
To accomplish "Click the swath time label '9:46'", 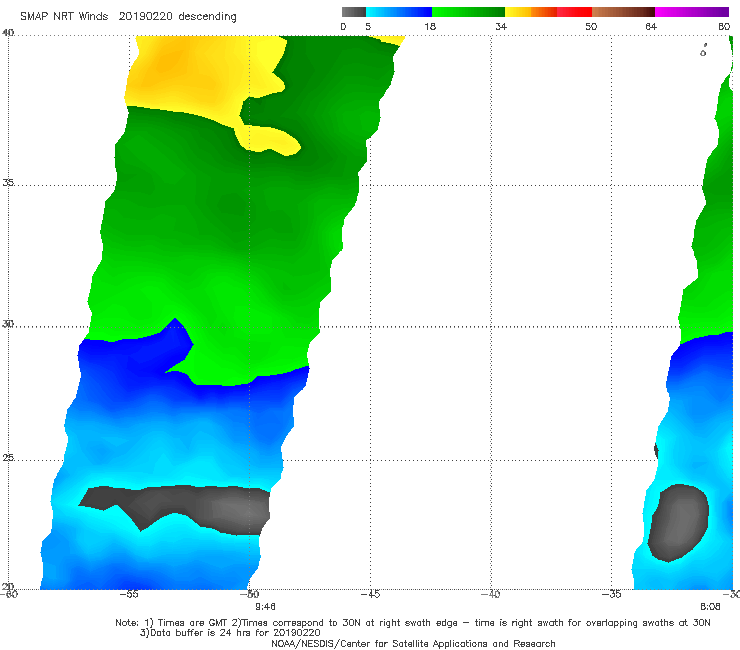I will (265, 607).
